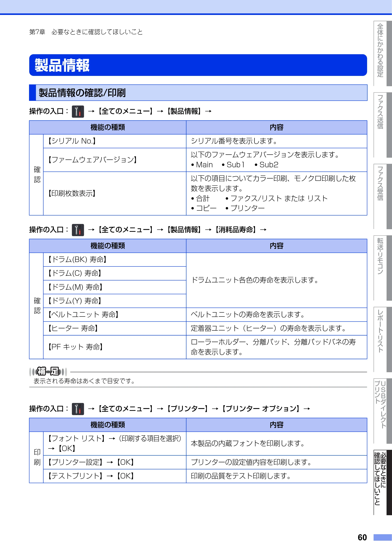Click 【ドラム(Y) 寿命】 row
This screenshot has width=392, height=555.
pos(115,301)
